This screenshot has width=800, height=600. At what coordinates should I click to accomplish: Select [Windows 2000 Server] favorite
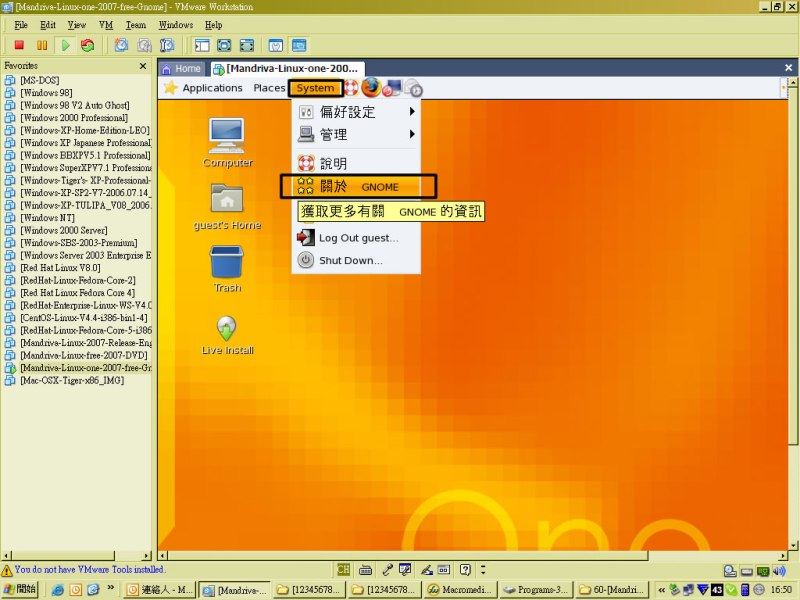(x=64, y=230)
